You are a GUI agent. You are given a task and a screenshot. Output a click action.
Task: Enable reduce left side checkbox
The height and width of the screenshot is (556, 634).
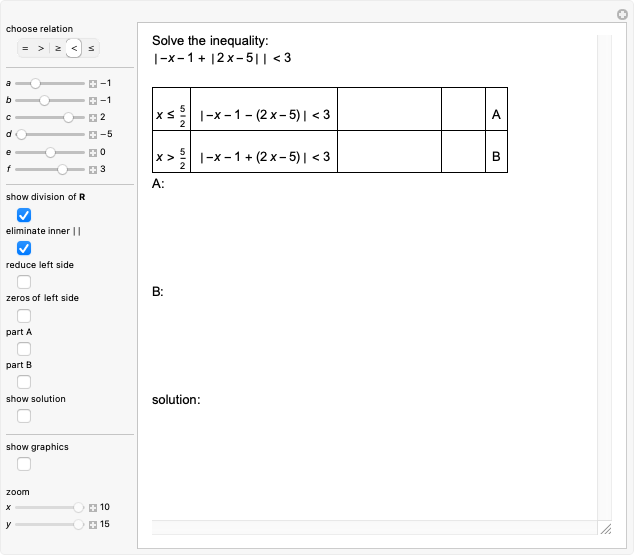24,282
